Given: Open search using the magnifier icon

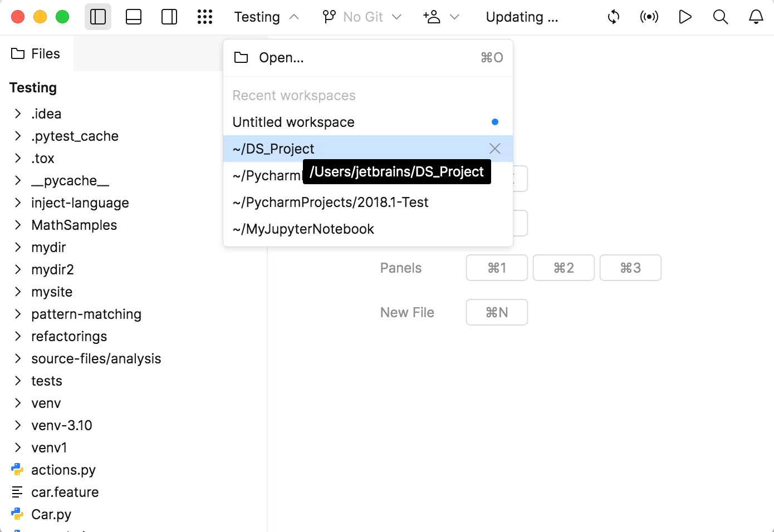Looking at the screenshot, I should pyautogui.click(x=721, y=17).
